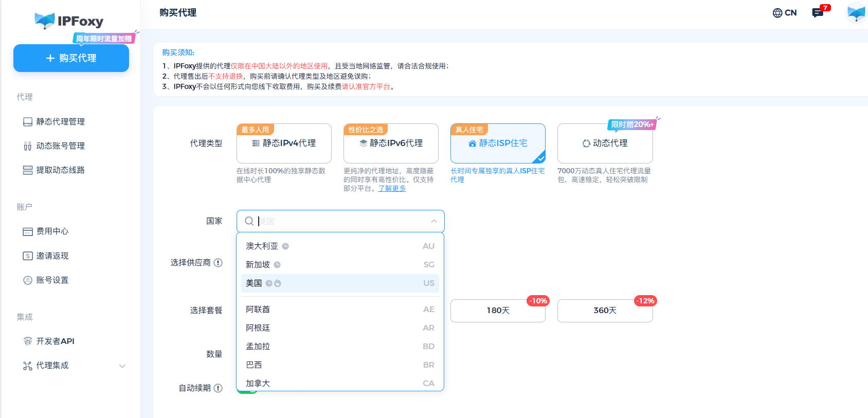The height and width of the screenshot is (418, 868).
Task: Choose 加拿大 CA from the list
Action: [340, 384]
